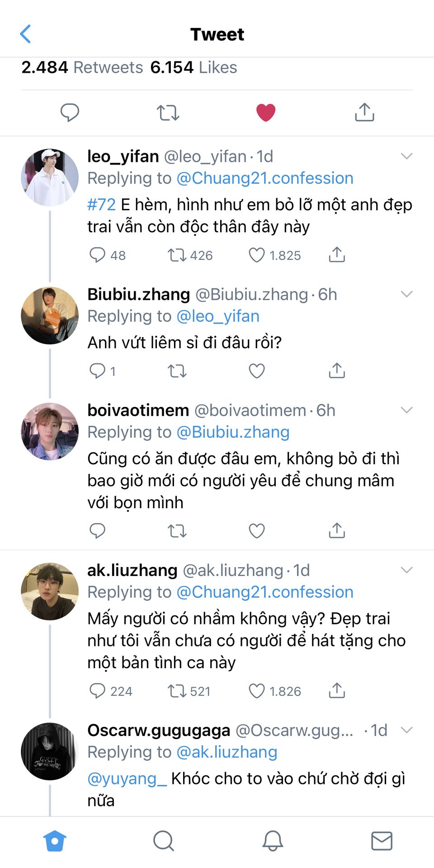Unlike the main tweet via red heart

(x=266, y=112)
